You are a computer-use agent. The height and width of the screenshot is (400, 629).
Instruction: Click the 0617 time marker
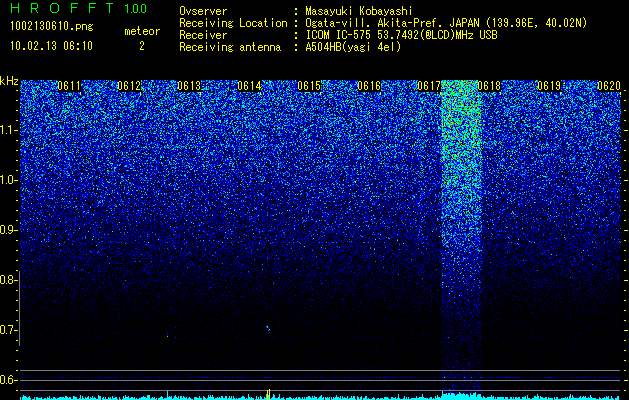pos(429,86)
